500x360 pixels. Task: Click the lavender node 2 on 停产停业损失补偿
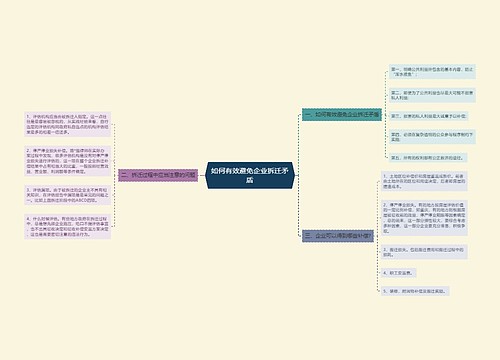tap(67, 161)
